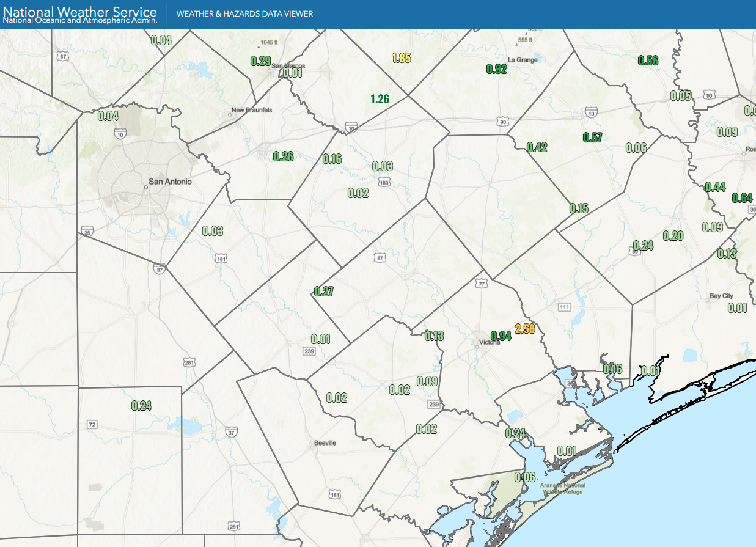Open National Oceanic and Atmospheric Admin. link

coord(80,20)
